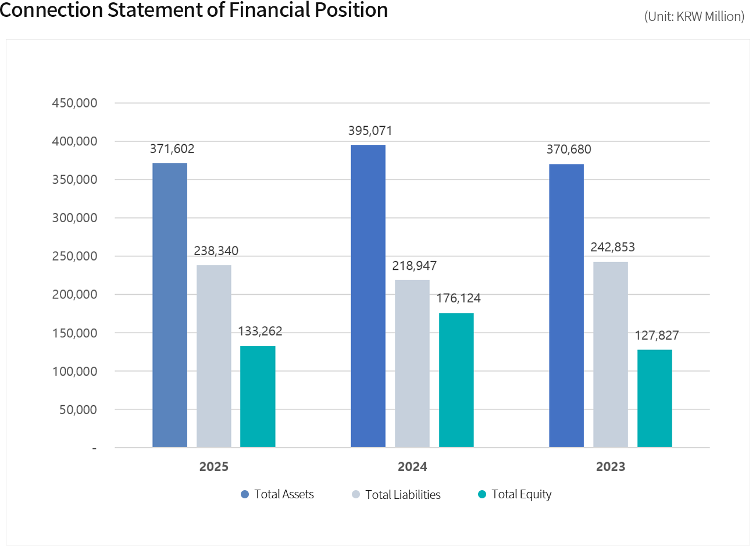
Task: Toggle the Total Assets legend label
Action: tap(284, 494)
